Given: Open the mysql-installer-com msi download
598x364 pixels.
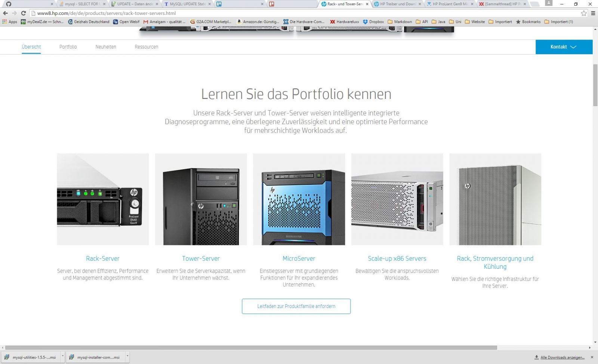Looking at the screenshot, I should click(96, 357).
